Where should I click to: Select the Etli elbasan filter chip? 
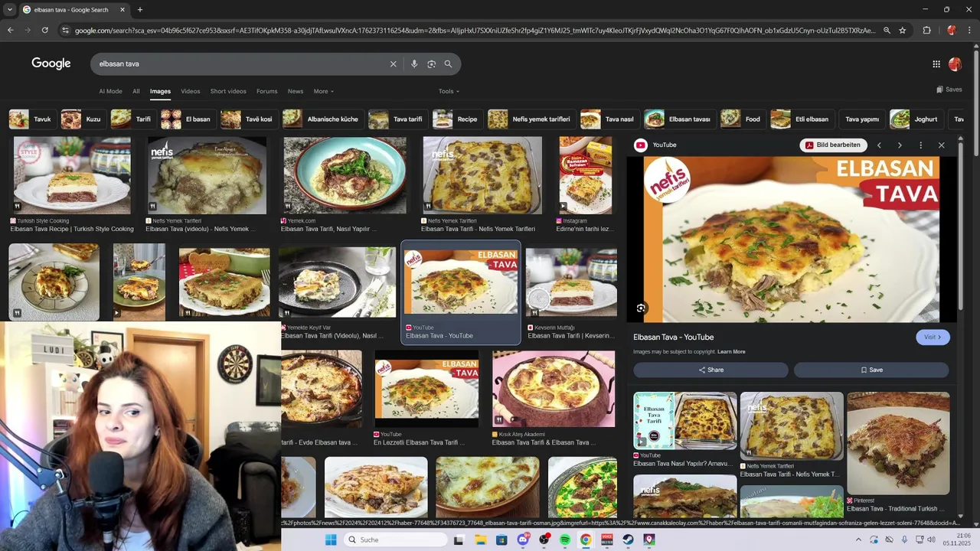click(x=801, y=119)
